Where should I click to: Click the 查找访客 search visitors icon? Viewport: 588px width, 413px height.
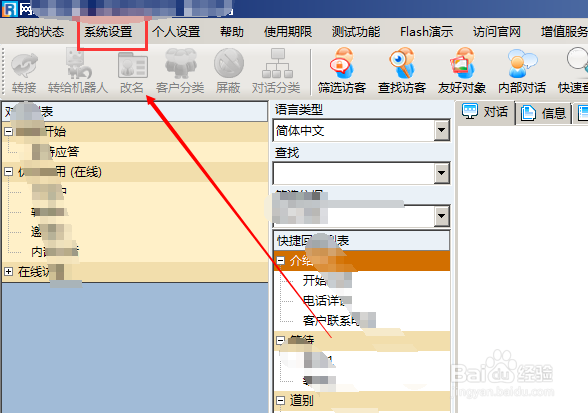[x=402, y=62]
